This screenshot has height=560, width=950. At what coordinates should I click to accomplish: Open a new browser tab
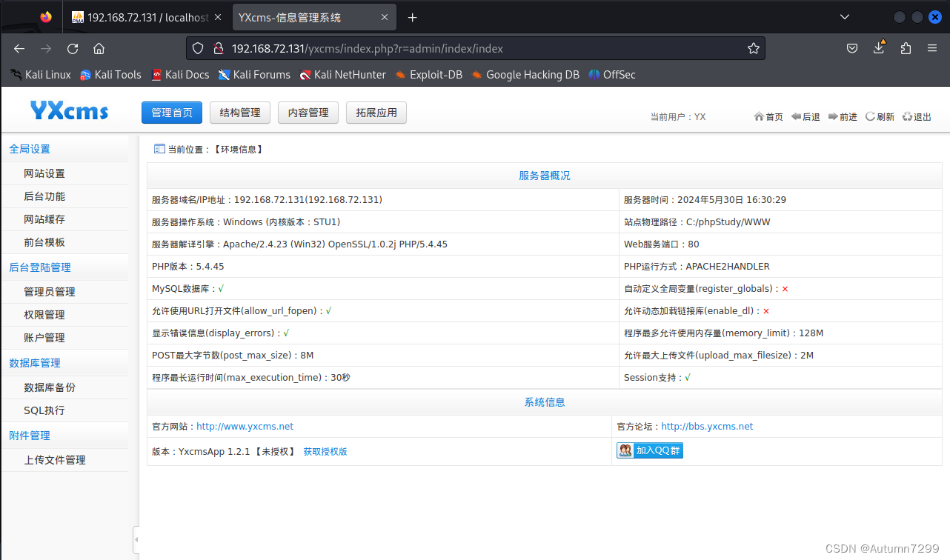(x=413, y=17)
